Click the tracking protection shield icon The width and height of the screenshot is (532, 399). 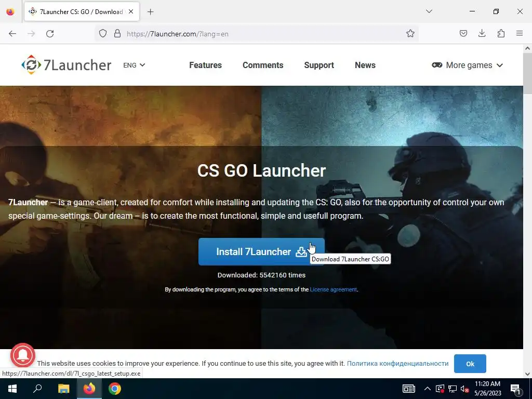click(103, 34)
